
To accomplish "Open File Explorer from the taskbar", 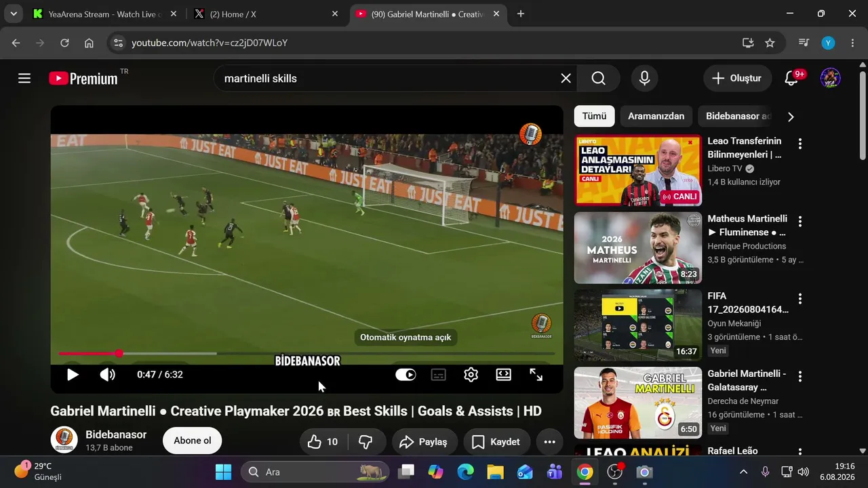I will [496, 472].
